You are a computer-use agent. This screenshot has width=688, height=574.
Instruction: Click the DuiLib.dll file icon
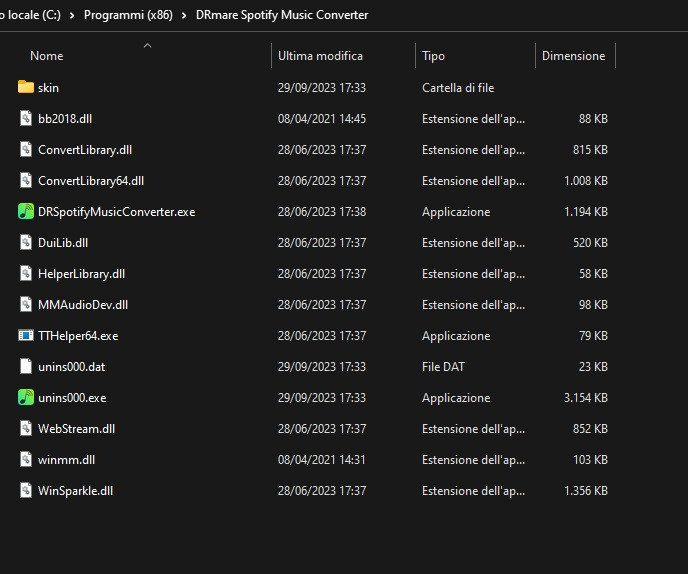(x=26, y=243)
